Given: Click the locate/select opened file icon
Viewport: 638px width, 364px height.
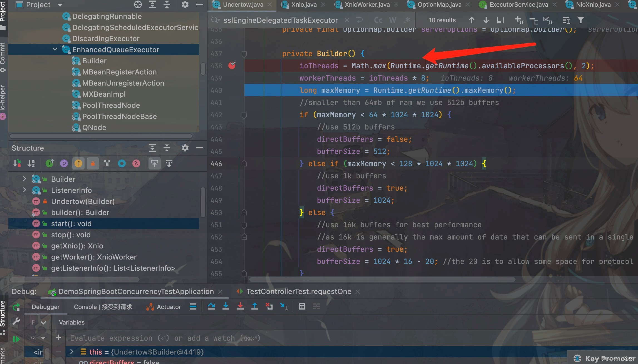Looking at the screenshot, I should tap(138, 4).
